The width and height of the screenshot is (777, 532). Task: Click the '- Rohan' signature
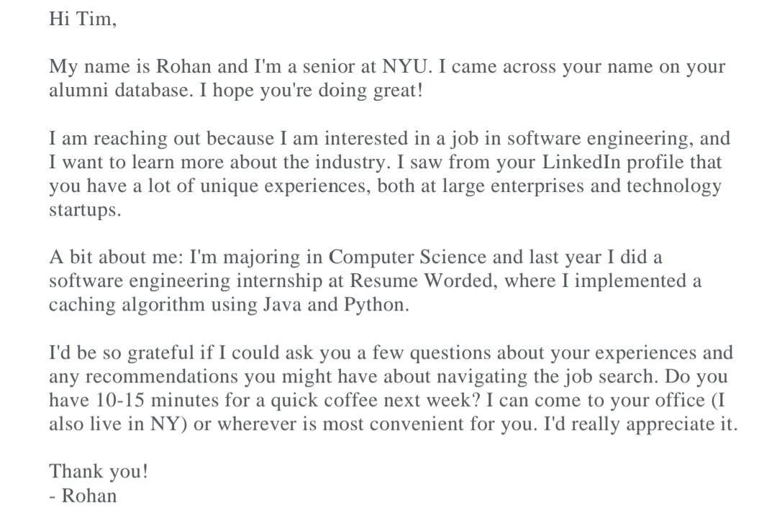pos(83,495)
